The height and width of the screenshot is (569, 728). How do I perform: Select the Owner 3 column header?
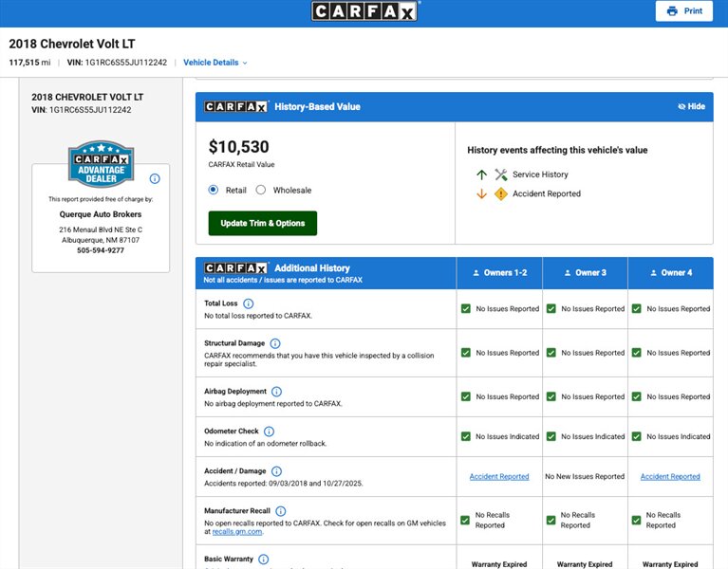pos(585,273)
